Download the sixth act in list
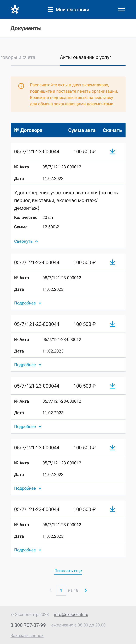 click(x=112, y=509)
